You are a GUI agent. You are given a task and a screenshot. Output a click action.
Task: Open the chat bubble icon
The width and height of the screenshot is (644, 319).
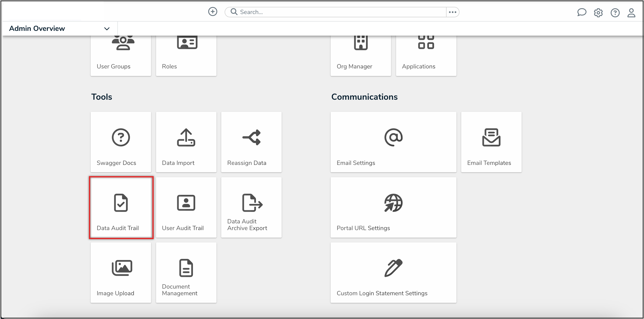coord(581,12)
